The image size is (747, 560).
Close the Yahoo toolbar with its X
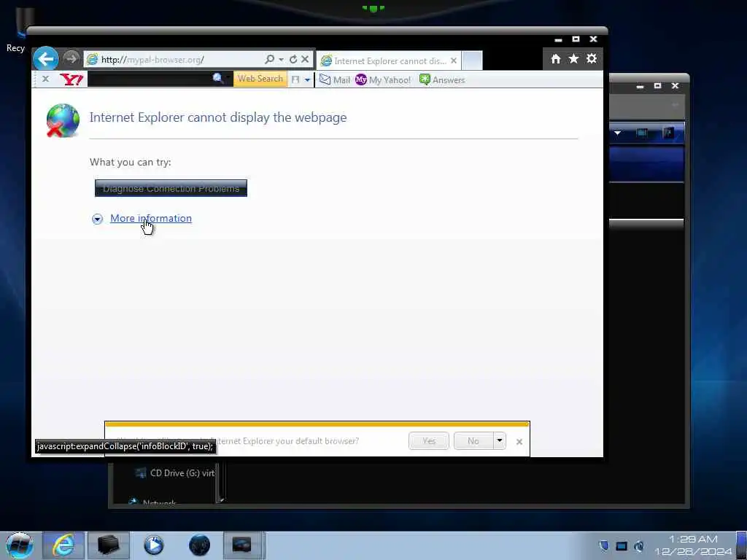click(x=45, y=79)
